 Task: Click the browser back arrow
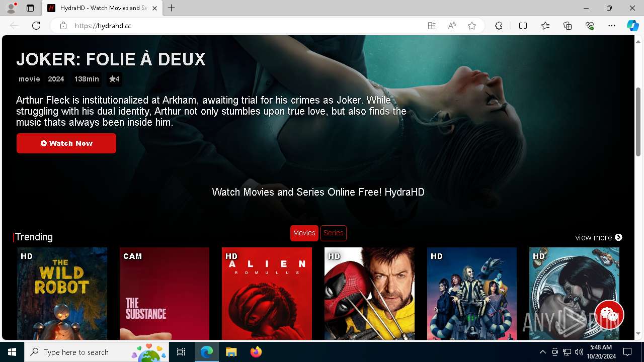(14, 26)
